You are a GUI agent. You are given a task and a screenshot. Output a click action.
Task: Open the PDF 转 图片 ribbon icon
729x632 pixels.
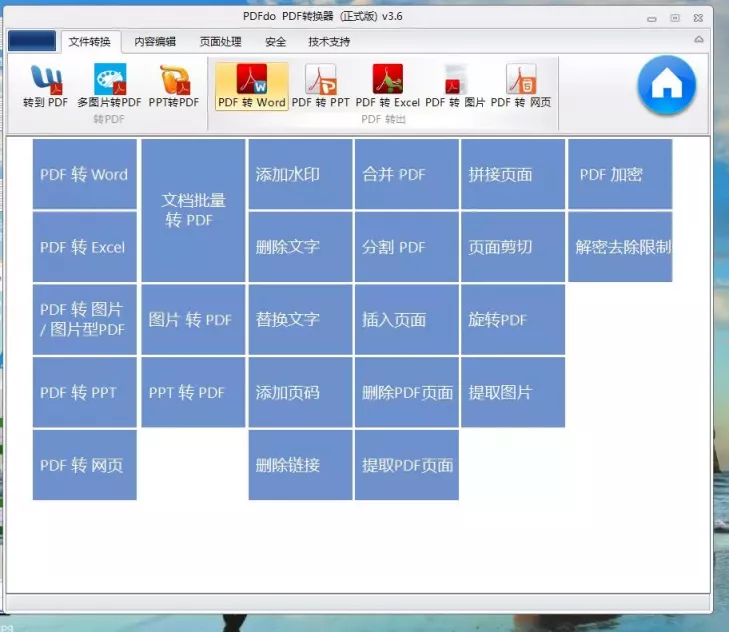pyautogui.click(x=455, y=86)
